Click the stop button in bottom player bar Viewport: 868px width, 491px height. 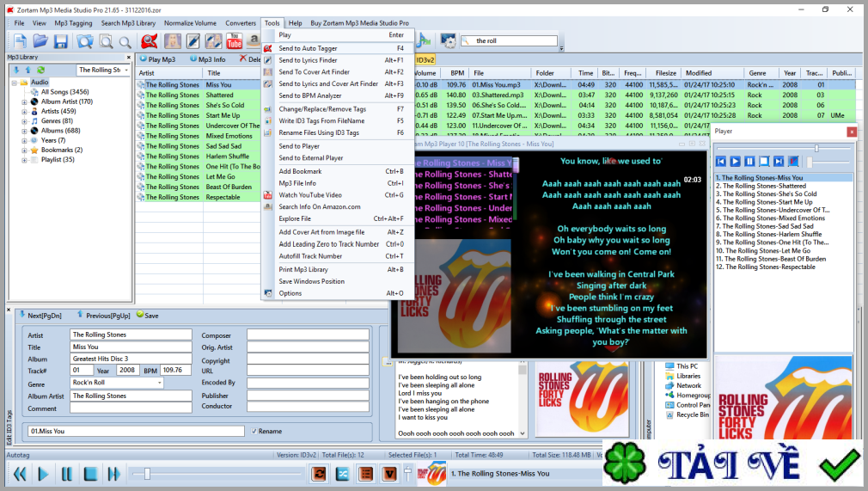coord(89,473)
